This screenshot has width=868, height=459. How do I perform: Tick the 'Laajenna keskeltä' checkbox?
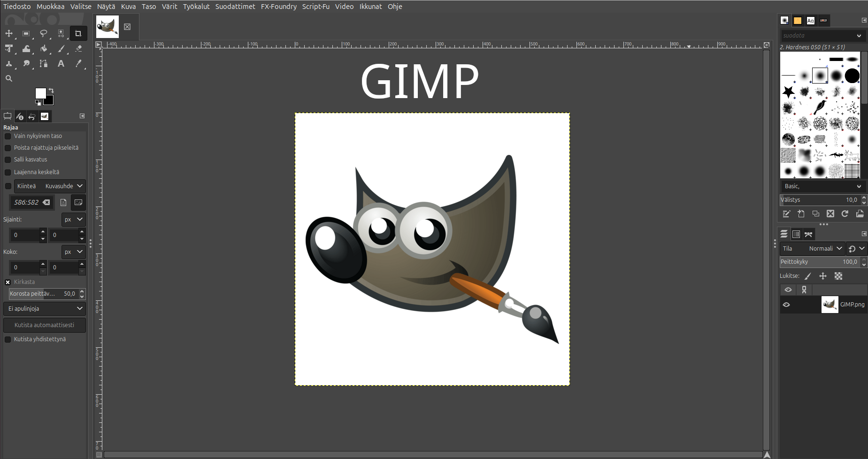(8, 172)
